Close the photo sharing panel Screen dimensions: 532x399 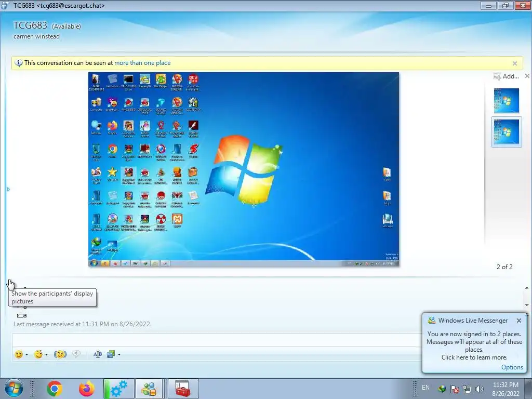coord(527,76)
